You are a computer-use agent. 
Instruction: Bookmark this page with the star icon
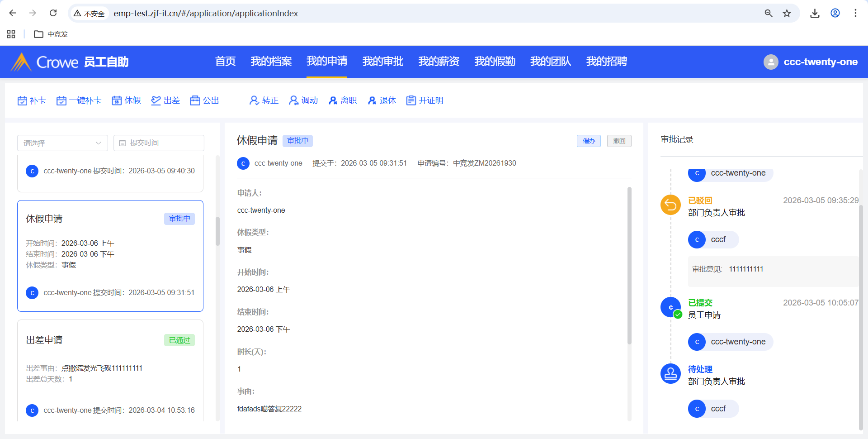pyautogui.click(x=787, y=13)
